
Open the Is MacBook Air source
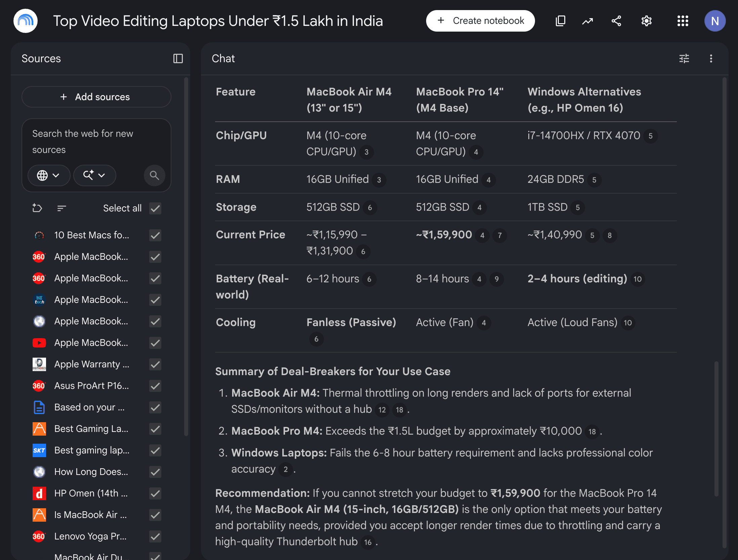(x=90, y=515)
